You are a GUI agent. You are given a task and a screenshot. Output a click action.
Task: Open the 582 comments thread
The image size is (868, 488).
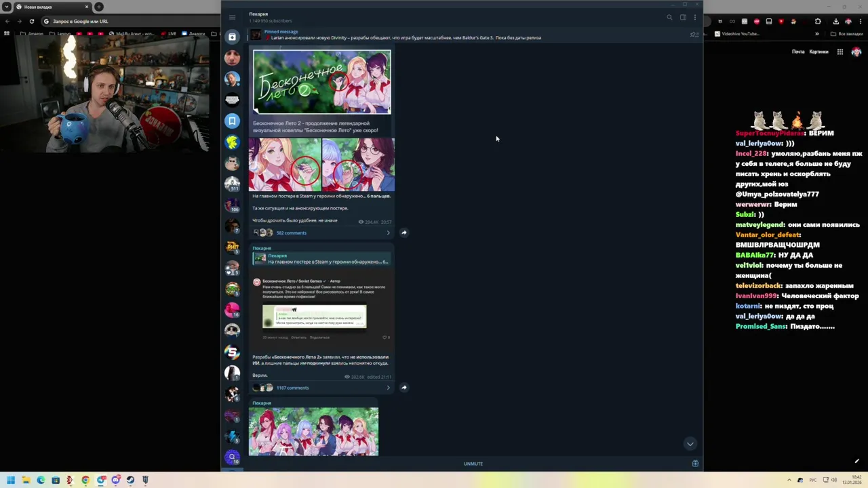[291, 232]
